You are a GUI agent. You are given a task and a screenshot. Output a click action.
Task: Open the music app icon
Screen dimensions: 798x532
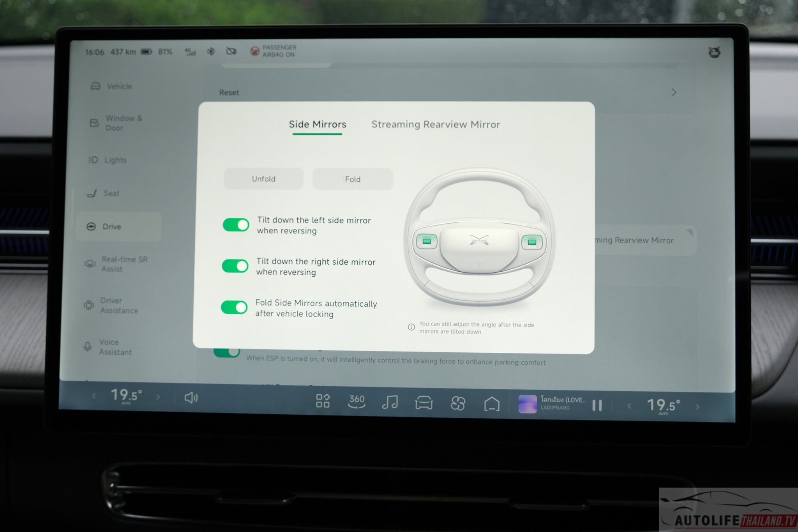point(390,402)
